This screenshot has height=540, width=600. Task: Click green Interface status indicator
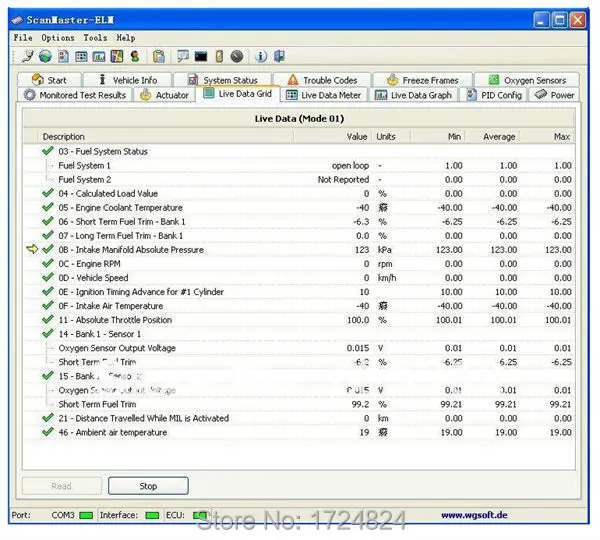152,516
